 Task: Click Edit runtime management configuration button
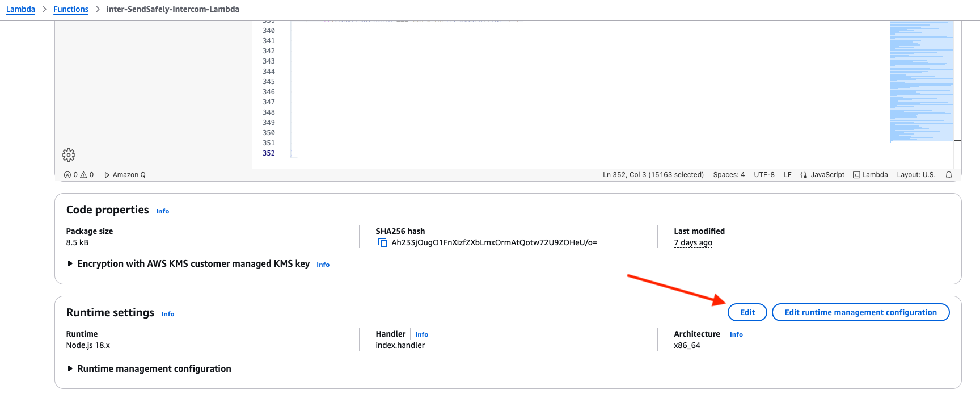pyautogui.click(x=860, y=312)
